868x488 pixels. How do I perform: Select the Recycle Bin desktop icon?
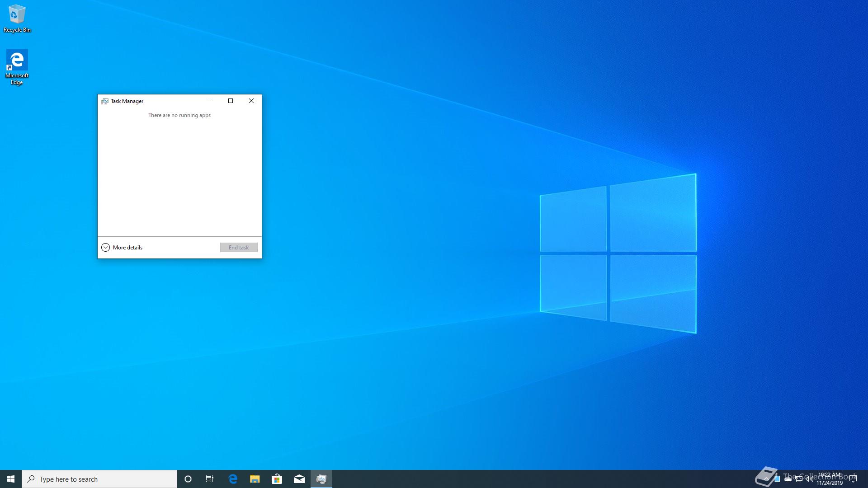pyautogui.click(x=17, y=18)
